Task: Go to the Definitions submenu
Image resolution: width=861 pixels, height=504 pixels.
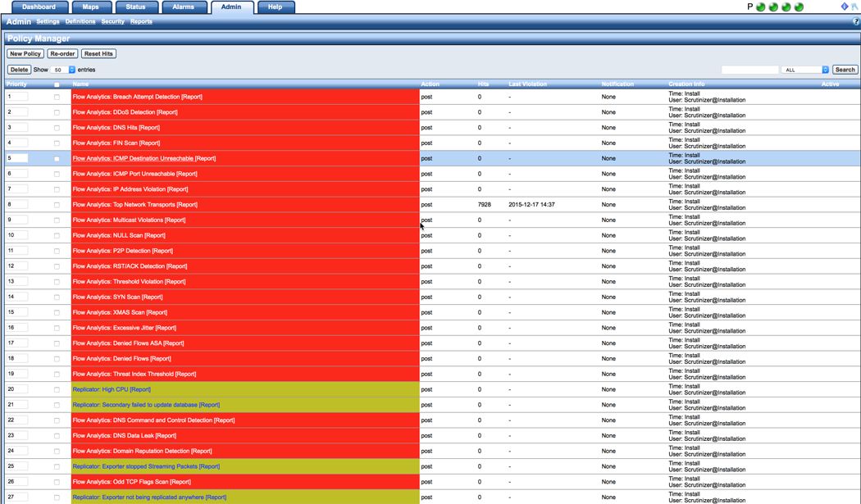Action: [x=80, y=22]
